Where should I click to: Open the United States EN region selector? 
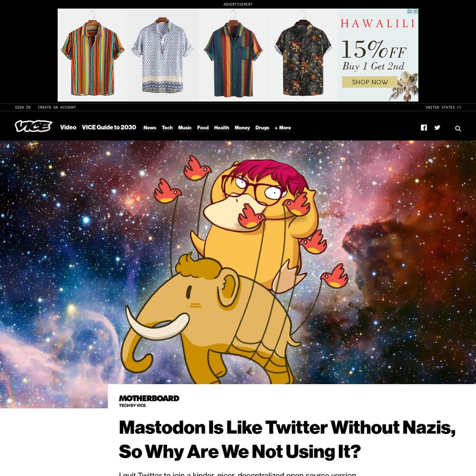[x=443, y=107]
